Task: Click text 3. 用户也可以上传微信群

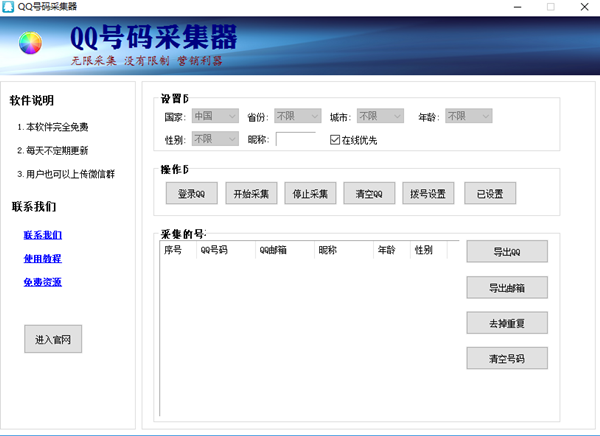Action: pos(66,175)
